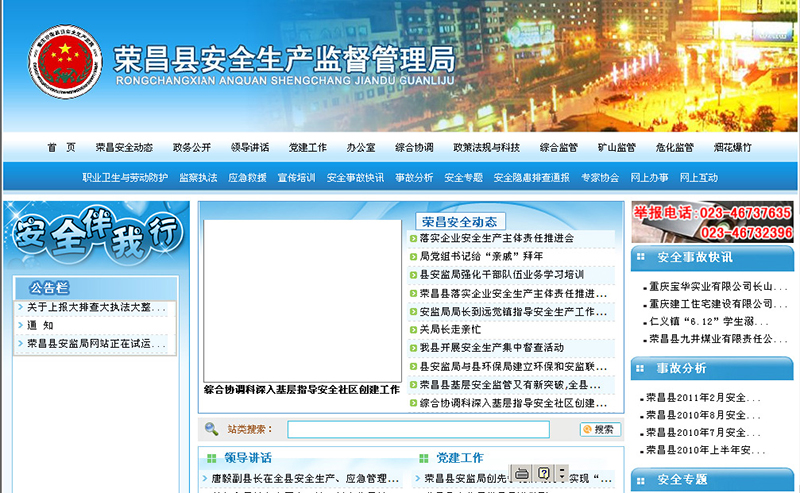Open accident report 重庆建工住宅建设有限公司...

coord(717,304)
